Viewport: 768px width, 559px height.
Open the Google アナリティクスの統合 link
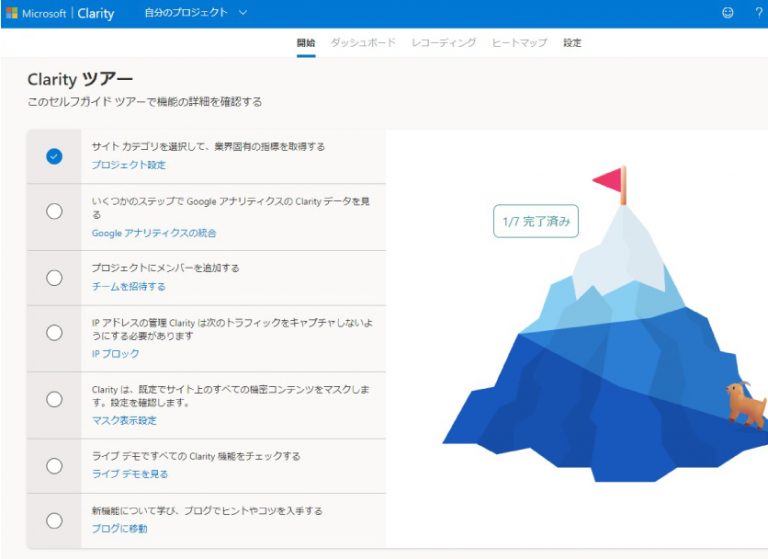[x=154, y=233]
